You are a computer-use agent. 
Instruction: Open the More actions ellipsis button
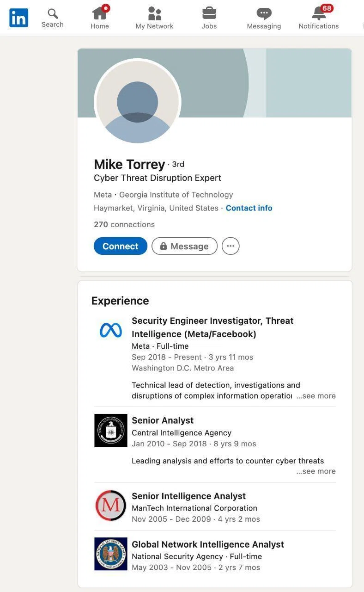[231, 246]
